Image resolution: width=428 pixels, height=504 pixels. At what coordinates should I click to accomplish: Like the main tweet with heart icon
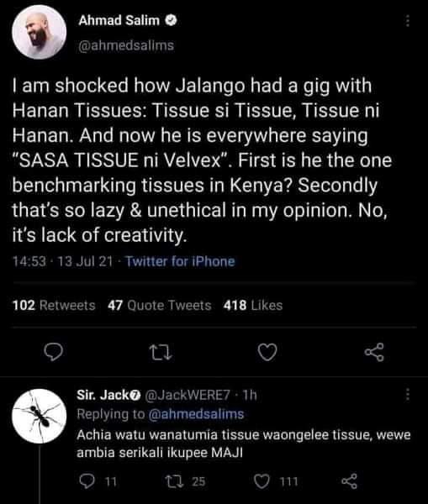267,352
